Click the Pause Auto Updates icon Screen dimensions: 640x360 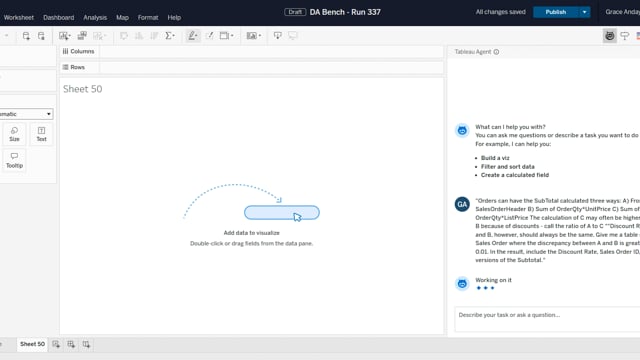[41, 36]
